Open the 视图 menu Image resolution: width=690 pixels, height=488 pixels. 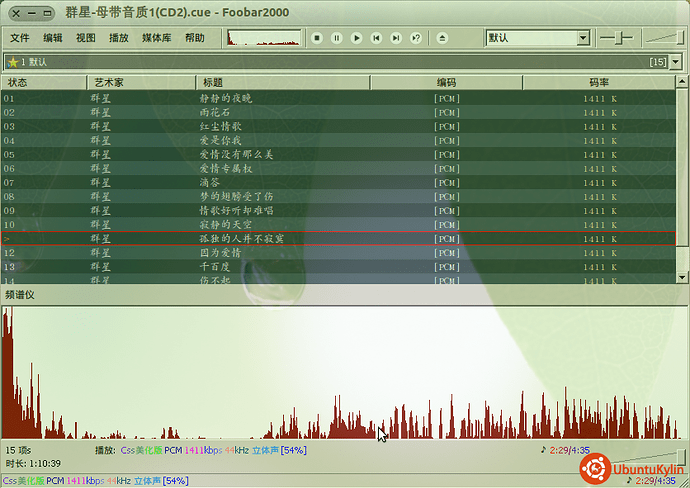[x=86, y=38]
